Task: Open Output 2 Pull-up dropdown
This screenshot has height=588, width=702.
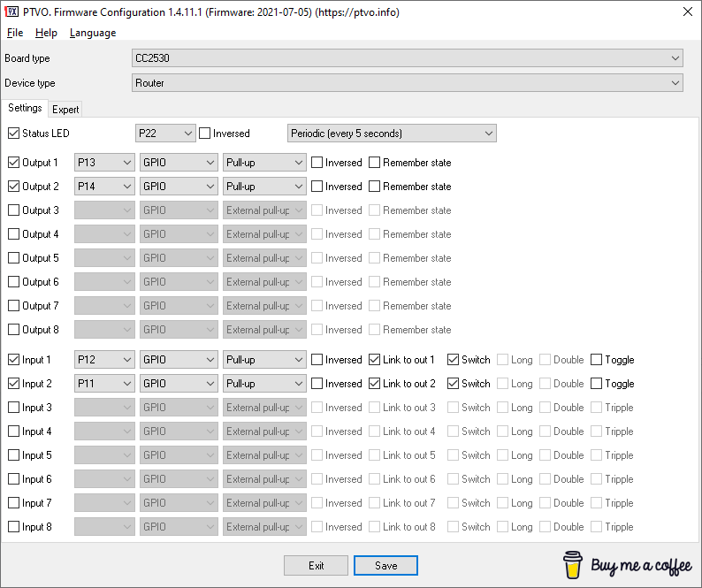Action: (x=264, y=187)
